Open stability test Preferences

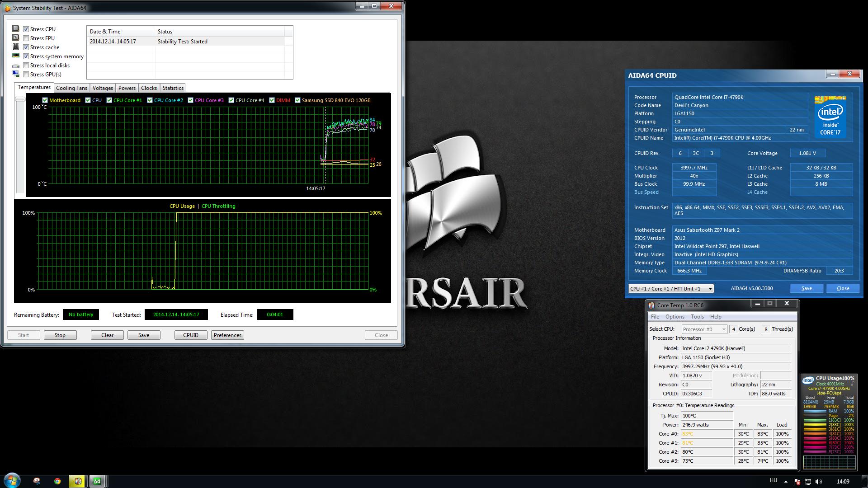click(x=227, y=335)
